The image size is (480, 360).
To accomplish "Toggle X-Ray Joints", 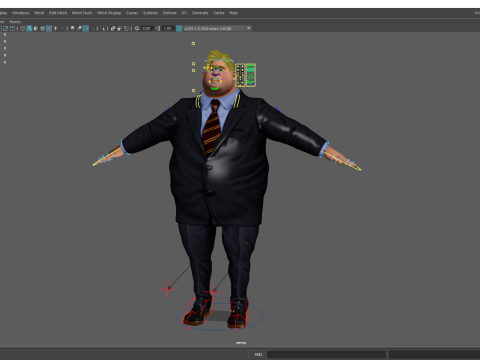I will [x=126, y=28].
